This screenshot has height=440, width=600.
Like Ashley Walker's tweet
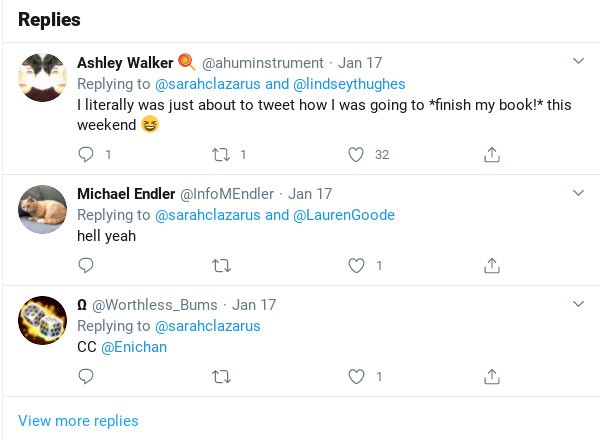[x=355, y=155]
